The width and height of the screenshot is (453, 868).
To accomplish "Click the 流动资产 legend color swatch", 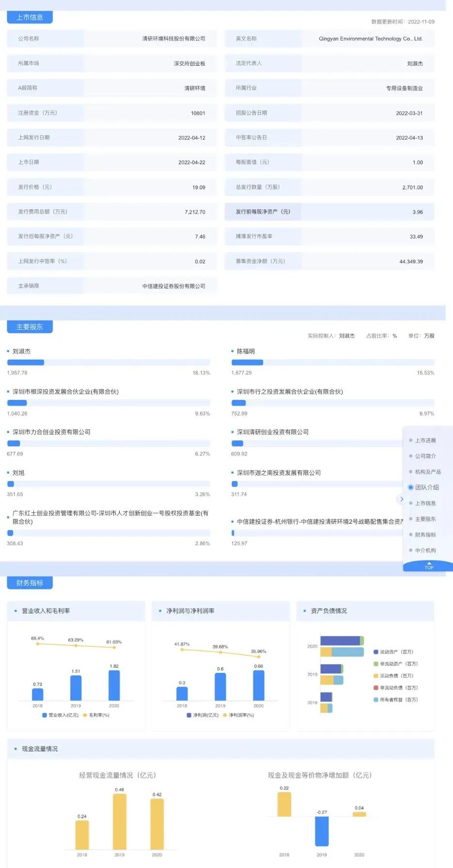I will pos(375,652).
